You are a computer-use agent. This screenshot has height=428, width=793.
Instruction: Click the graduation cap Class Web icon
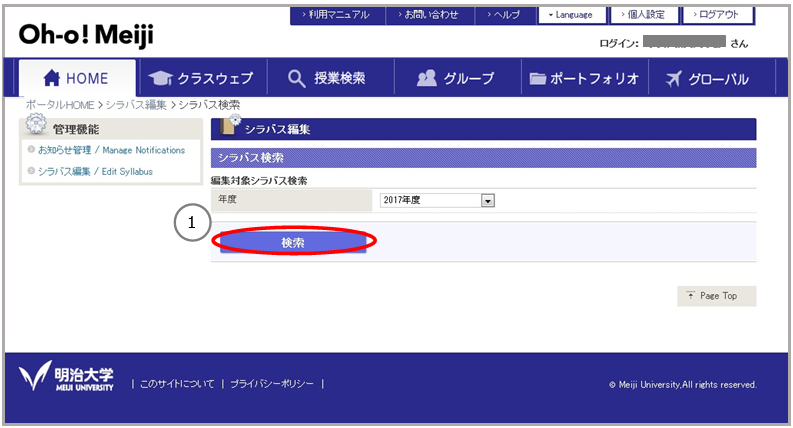click(160, 78)
